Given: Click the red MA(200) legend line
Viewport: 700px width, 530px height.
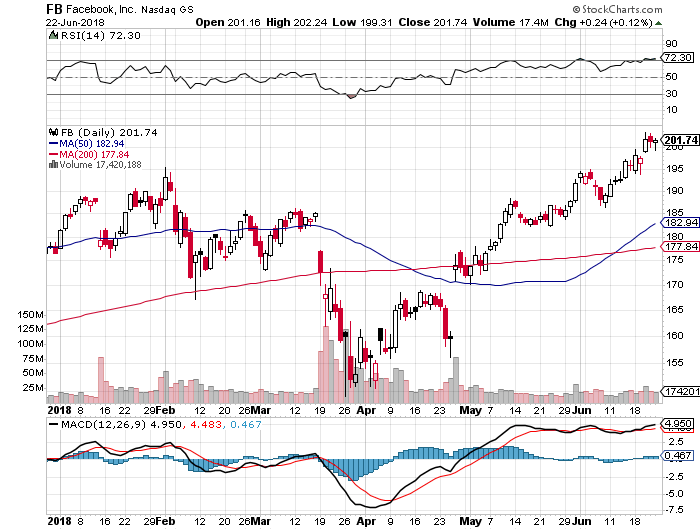Looking at the screenshot, I should [x=53, y=154].
